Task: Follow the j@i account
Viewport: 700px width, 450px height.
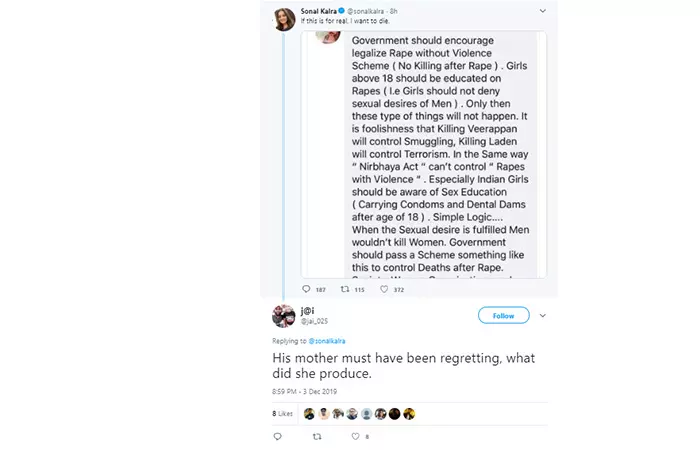Action: pyautogui.click(x=503, y=315)
